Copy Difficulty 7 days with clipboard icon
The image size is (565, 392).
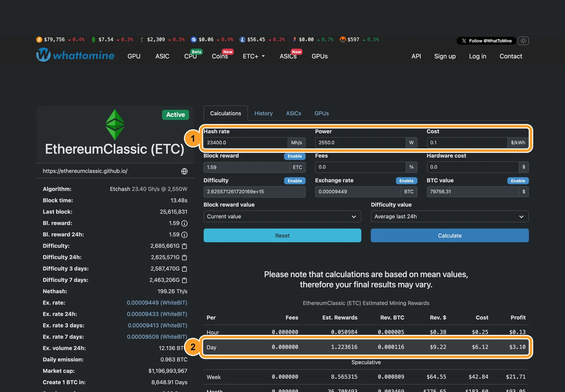click(184, 280)
